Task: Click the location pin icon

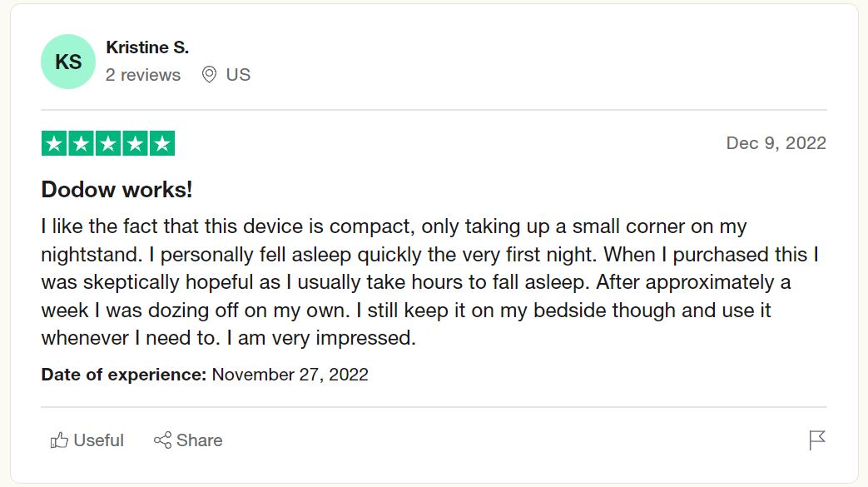Action: click(x=210, y=75)
